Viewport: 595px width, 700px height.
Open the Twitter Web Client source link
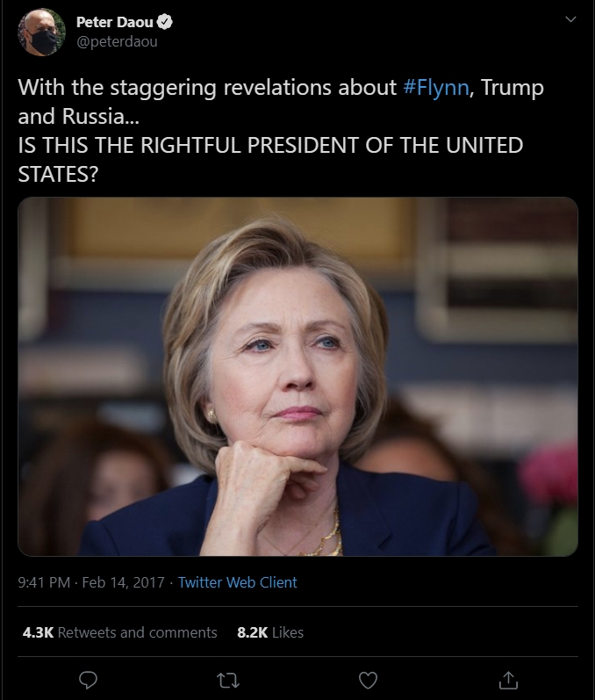coord(237,582)
